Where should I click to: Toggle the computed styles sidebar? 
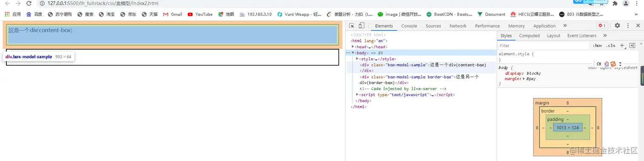[632, 45]
